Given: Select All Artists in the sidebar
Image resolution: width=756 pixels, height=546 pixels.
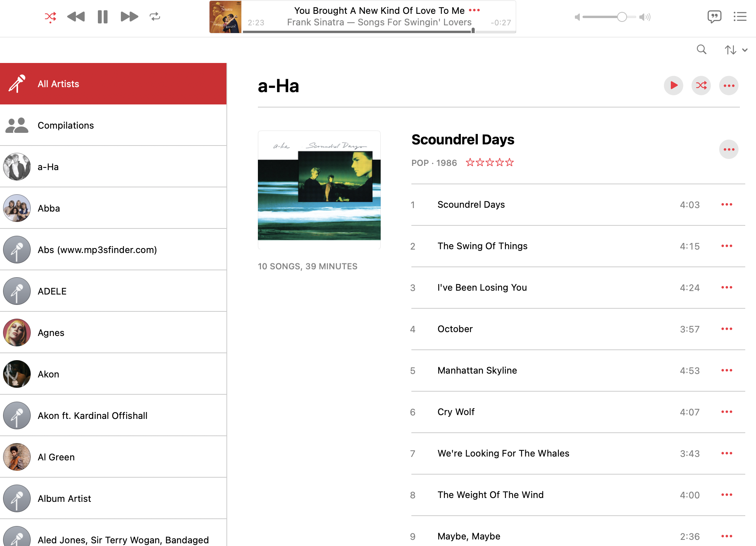Looking at the screenshot, I should tap(113, 84).
